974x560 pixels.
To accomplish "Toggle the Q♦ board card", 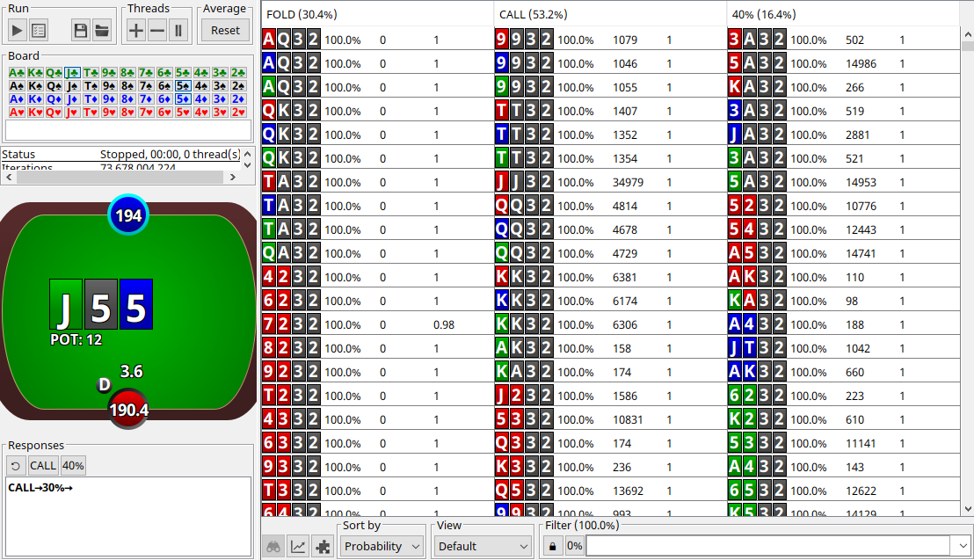I will tap(54, 98).
